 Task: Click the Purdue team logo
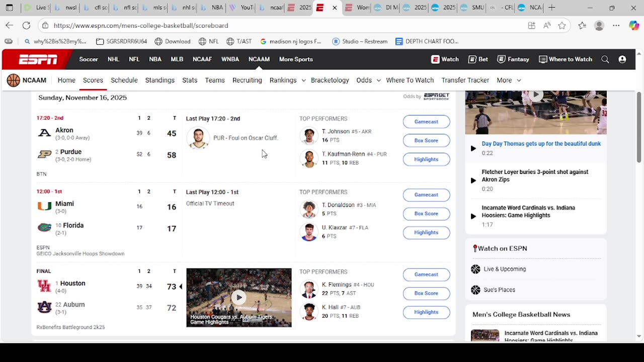point(44,154)
